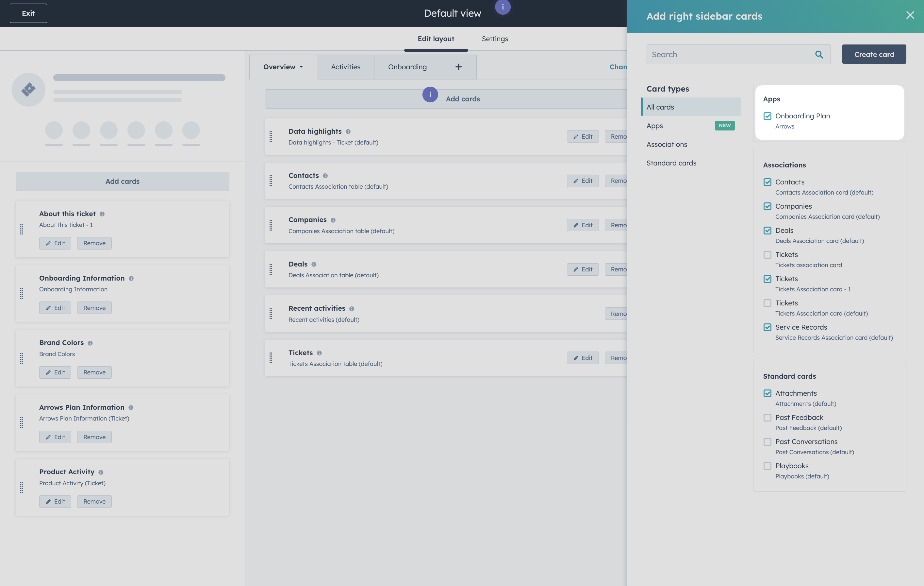Remove the Product Activity card
Image resolution: width=924 pixels, height=586 pixels.
point(94,502)
